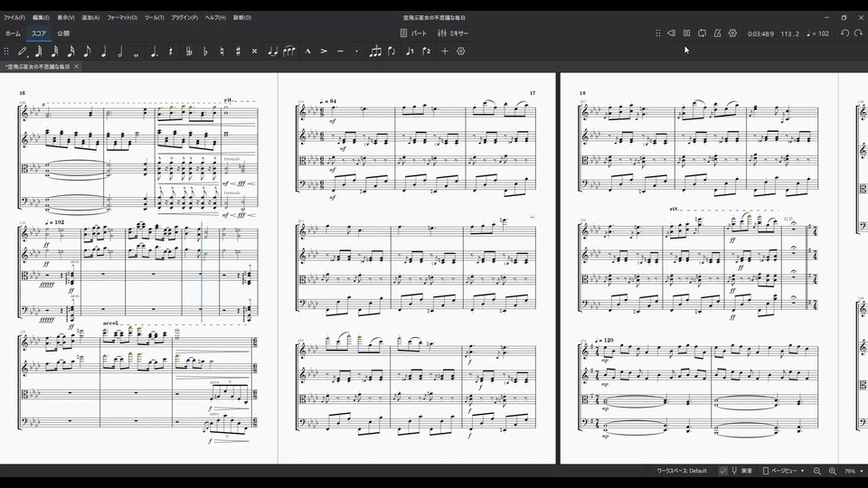Switch to voice 2
Viewport: 868px width, 488px height.
[426, 51]
